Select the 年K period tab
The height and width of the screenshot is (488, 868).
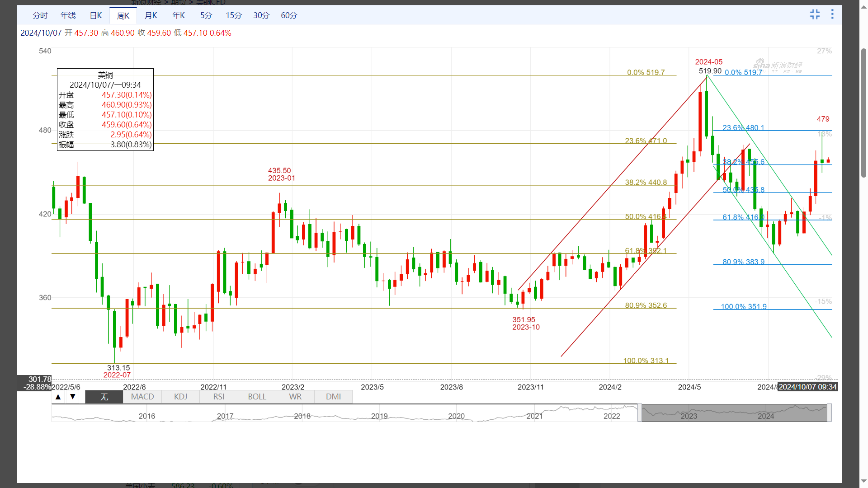coord(179,15)
